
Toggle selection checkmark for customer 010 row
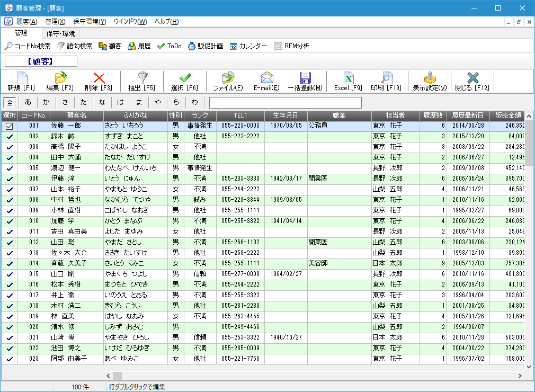(9, 221)
